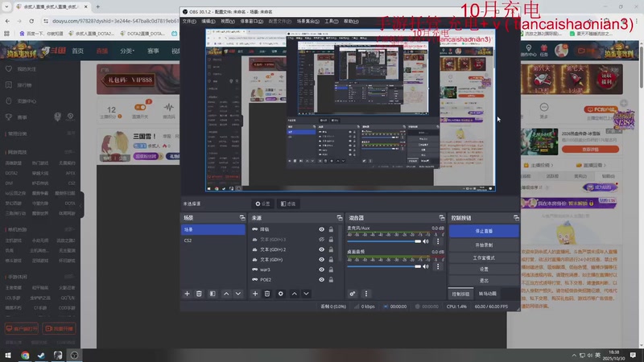Click 开始录制 to start recording

(484, 245)
